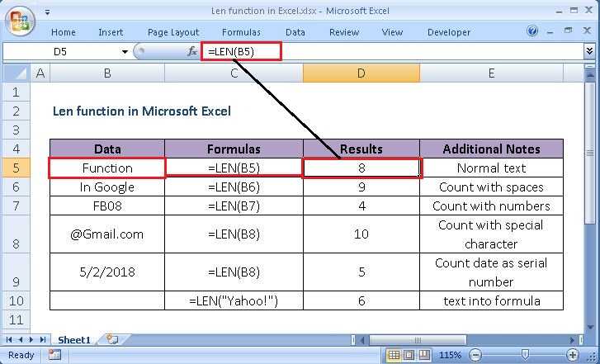600x364 pixels.
Task: Go to first sheet navigation arrow
Action: 9,339
